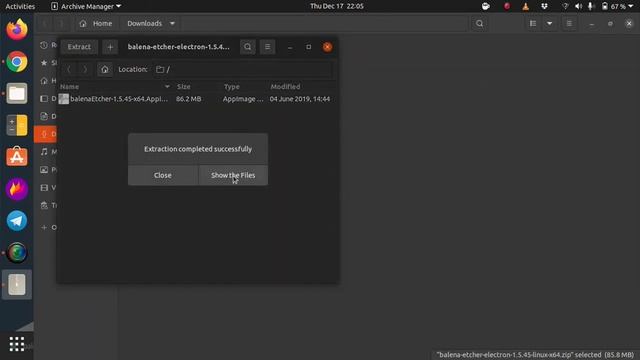Select balenaEtcher-1.5.45-x64 AppImage file row
640x360 pixels.
click(198, 99)
